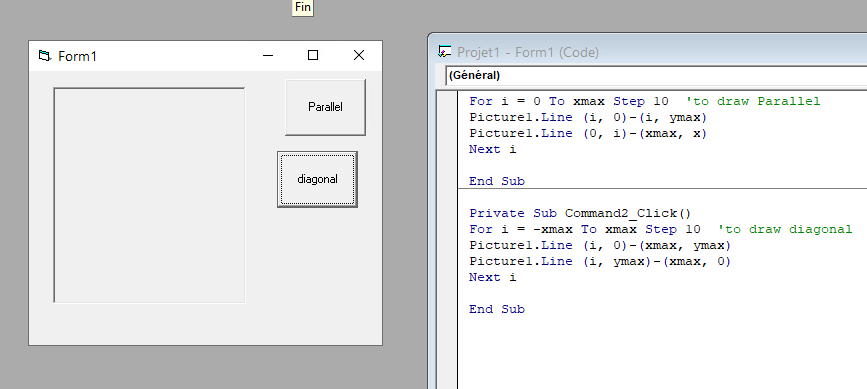Click the diagonal button in Form1
867x389 pixels.
(x=317, y=180)
